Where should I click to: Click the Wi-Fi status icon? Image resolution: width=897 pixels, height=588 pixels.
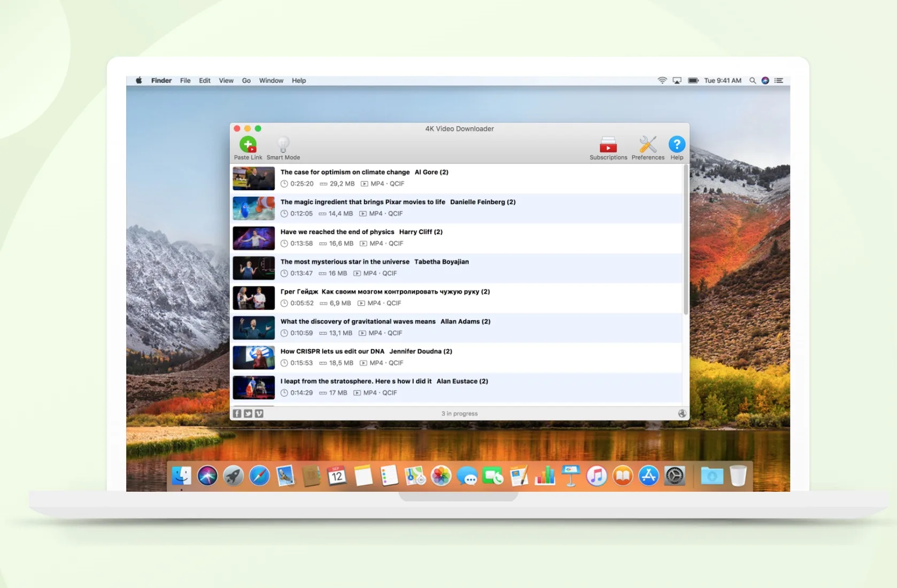[662, 80]
